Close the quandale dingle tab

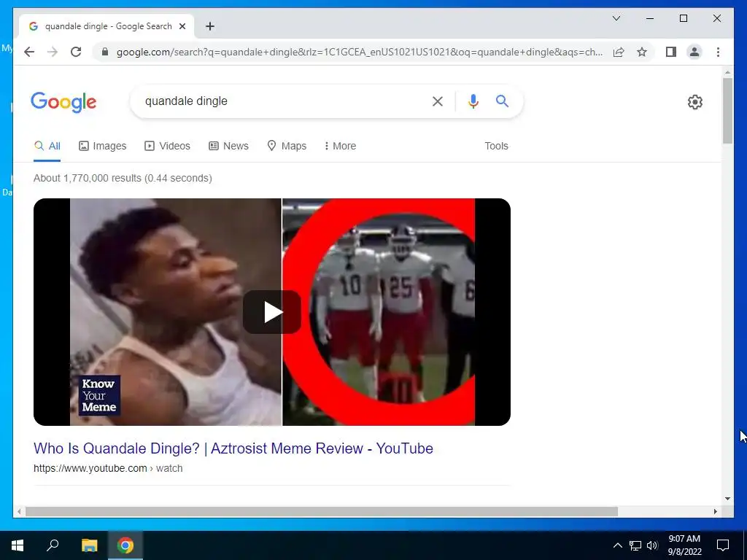coord(182,26)
